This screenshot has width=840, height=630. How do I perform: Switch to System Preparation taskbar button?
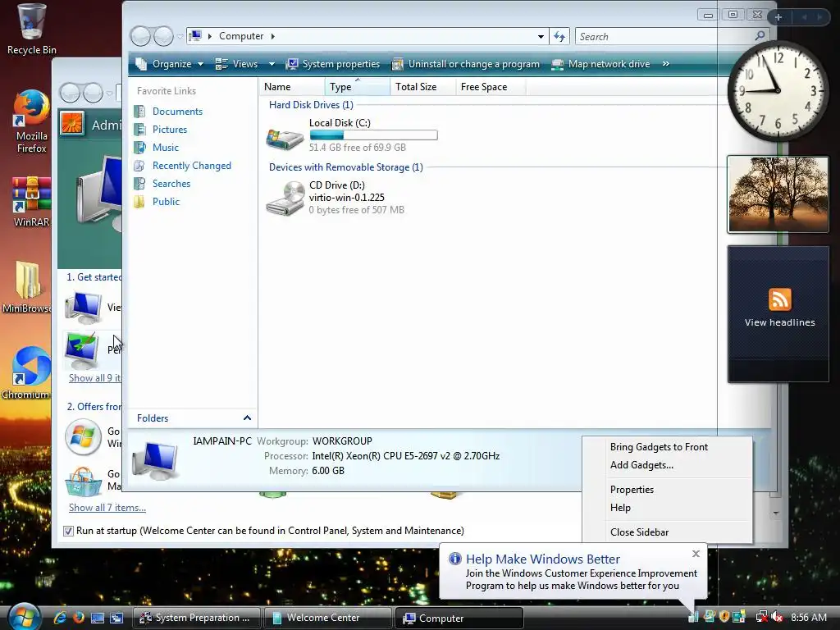click(197, 618)
